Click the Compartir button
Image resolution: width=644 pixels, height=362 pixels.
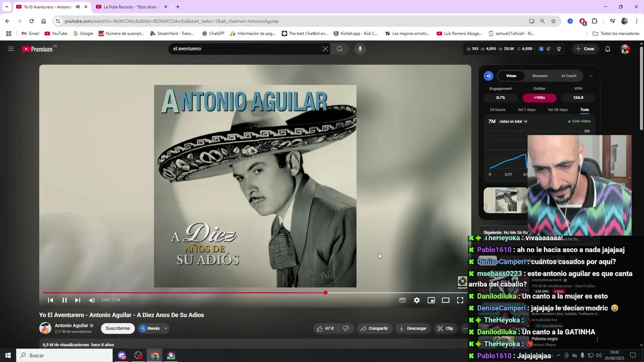click(x=374, y=328)
